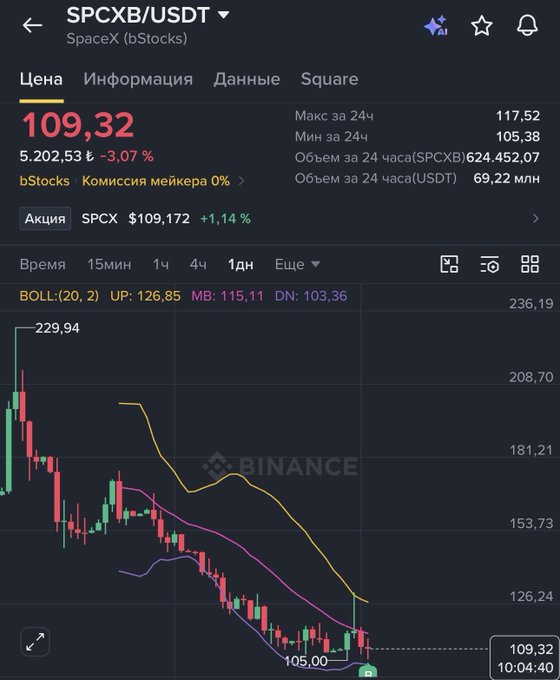Tap the Акция tag badge
The height and width of the screenshot is (680, 560).
(x=45, y=219)
